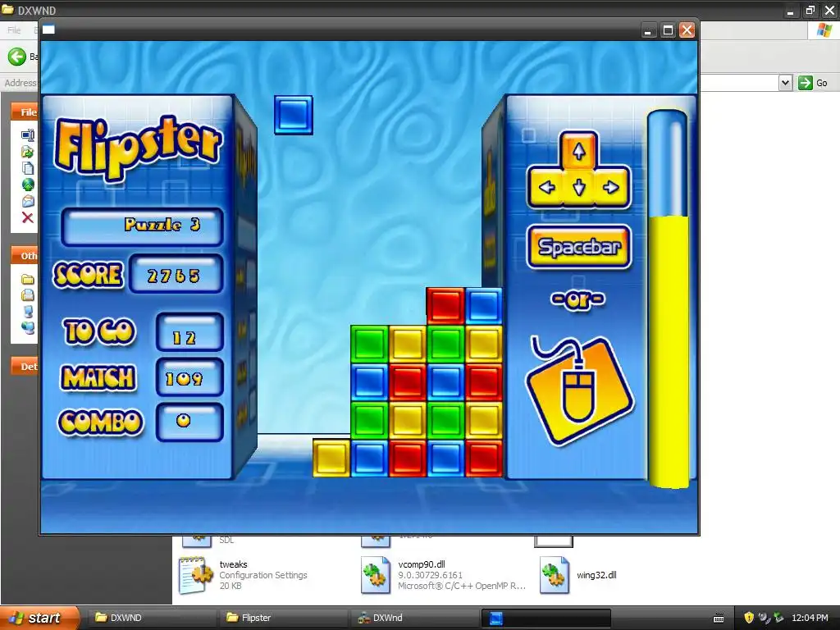The width and height of the screenshot is (840, 630).
Task: Click the down arrow key icon in Flipster
Action: coord(578,188)
